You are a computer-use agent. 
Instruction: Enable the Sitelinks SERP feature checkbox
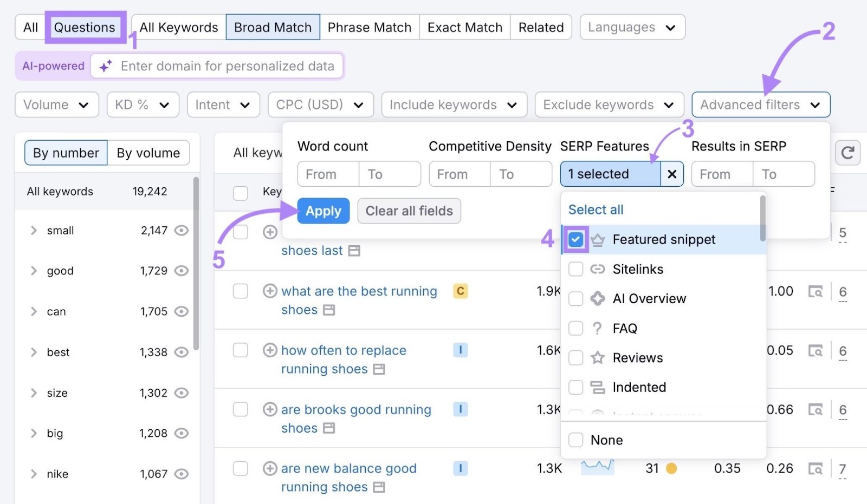575,269
